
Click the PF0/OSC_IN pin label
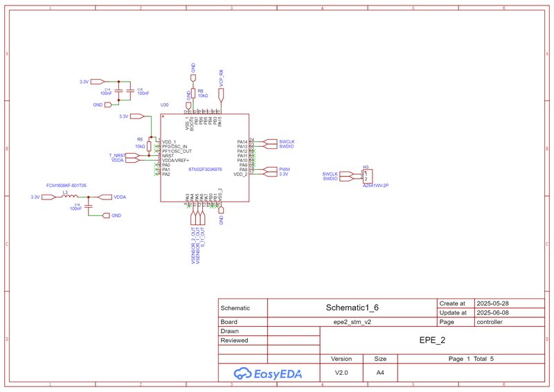pyautogui.click(x=175, y=146)
